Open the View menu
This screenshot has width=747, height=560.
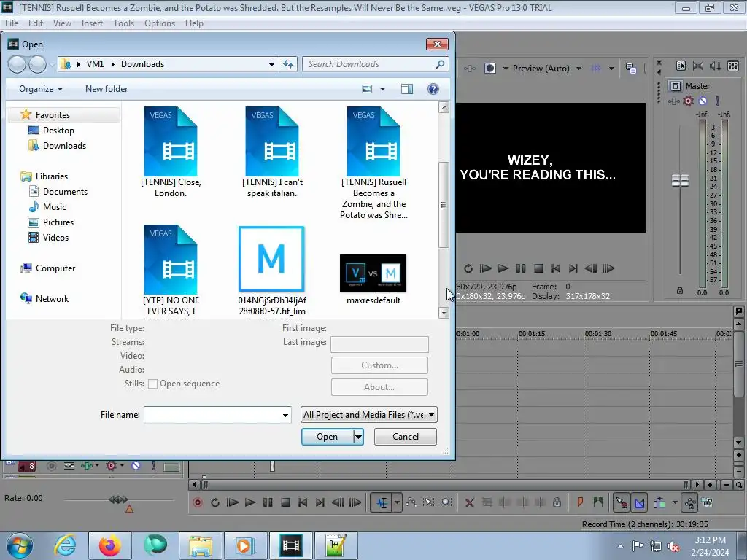click(x=62, y=23)
